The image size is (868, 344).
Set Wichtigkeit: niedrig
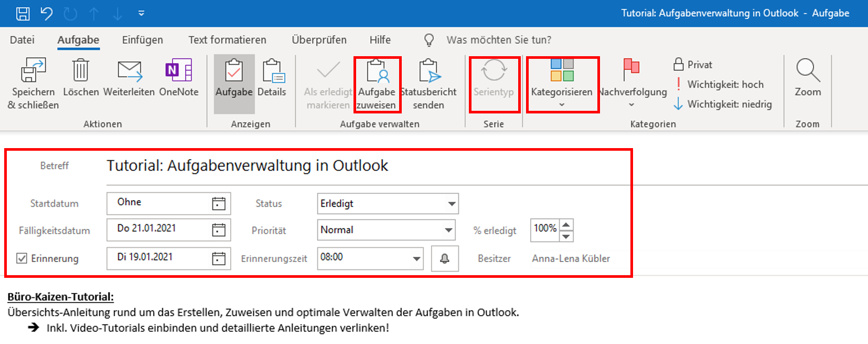723,104
